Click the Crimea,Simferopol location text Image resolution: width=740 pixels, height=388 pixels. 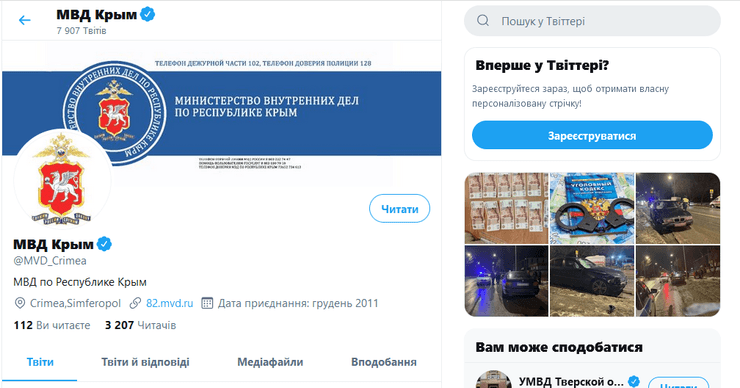76,304
